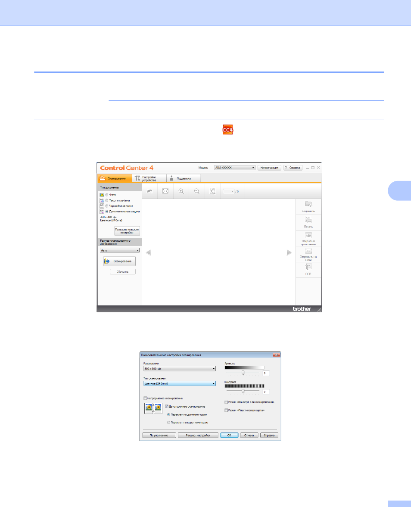Click the Сбросить button

123,271
